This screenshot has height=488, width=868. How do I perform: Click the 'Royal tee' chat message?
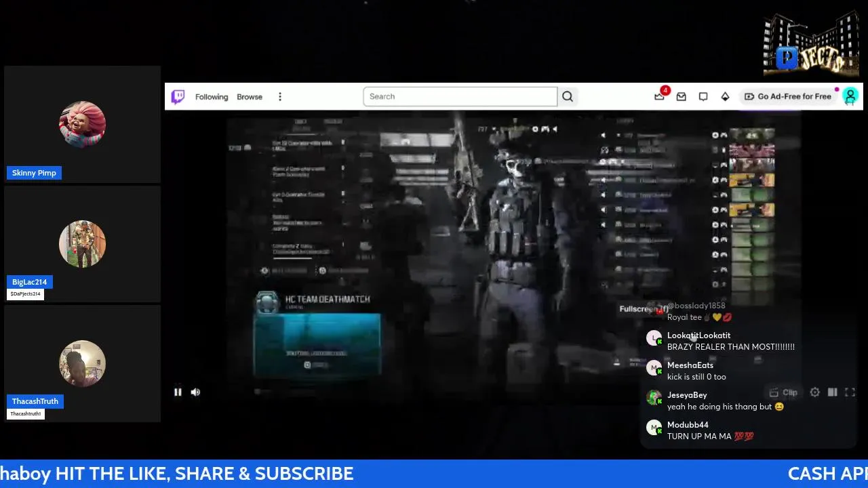point(699,317)
